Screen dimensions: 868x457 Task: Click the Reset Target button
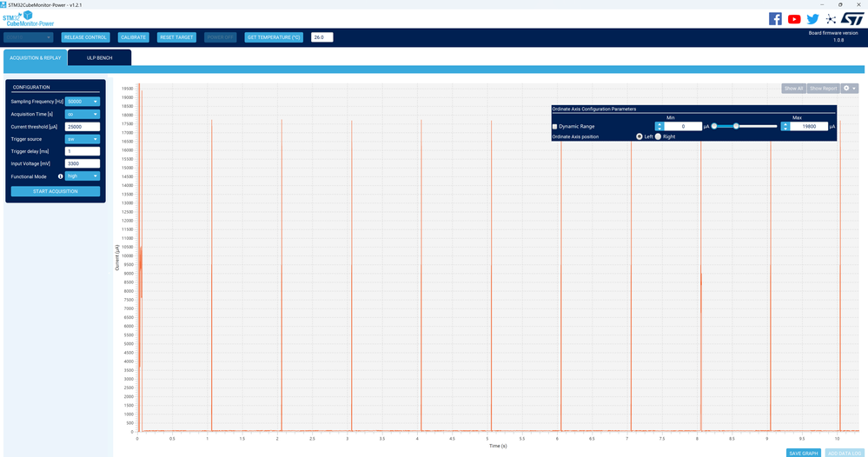[x=176, y=37]
